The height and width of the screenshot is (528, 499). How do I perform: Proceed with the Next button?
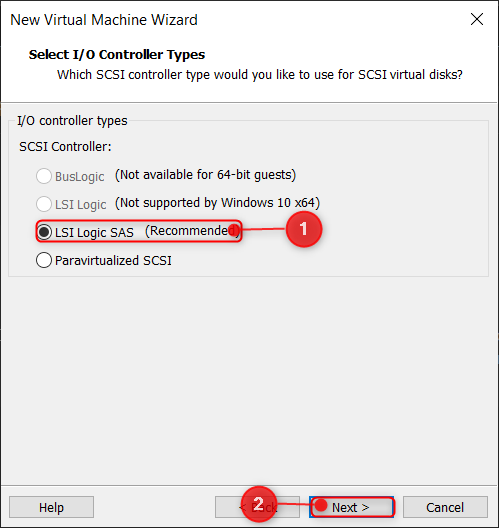[x=352, y=507]
